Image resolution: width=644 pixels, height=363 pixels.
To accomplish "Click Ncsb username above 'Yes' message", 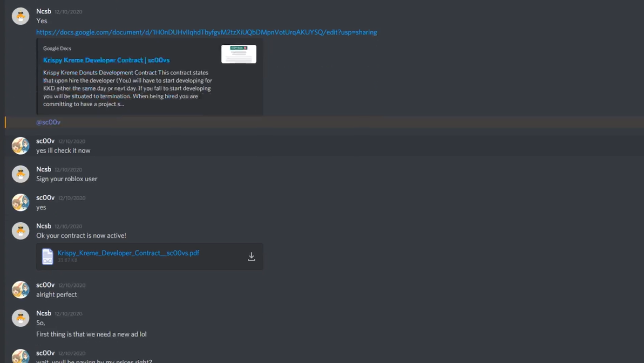I will [x=44, y=11].
